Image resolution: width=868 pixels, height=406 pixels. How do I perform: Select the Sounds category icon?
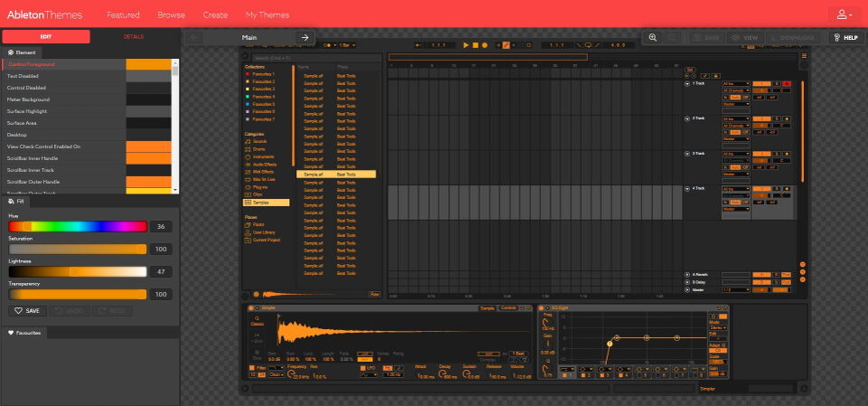(248, 142)
